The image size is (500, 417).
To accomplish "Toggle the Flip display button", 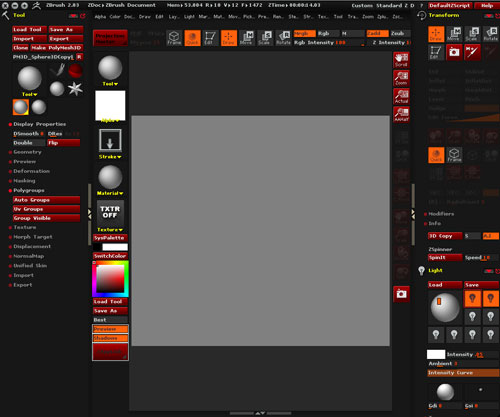I will pyautogui.click(x=63, y=143).
